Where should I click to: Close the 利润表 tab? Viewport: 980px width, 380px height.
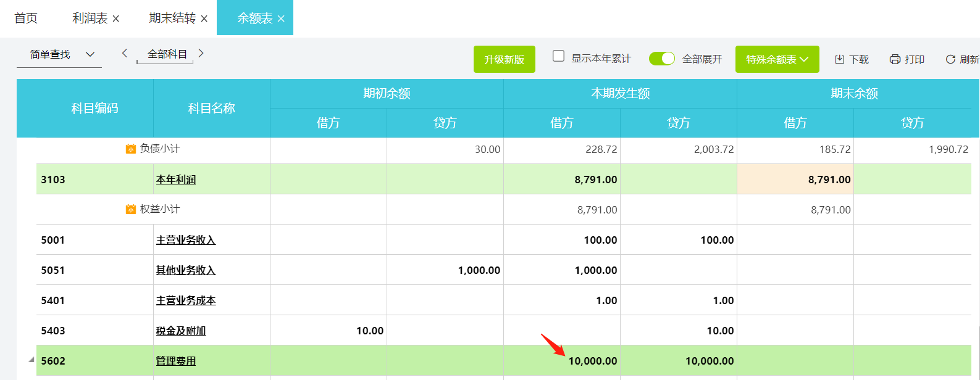116,19
